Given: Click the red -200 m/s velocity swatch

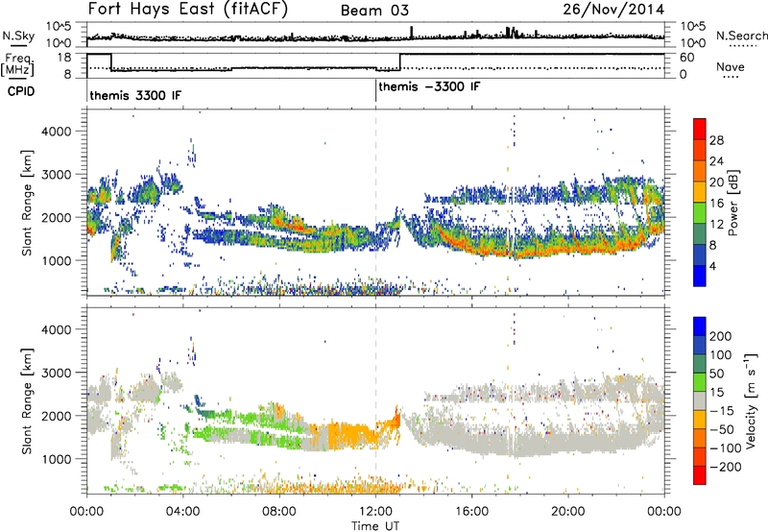Looking at the screenshot, I should click(700, 475).
